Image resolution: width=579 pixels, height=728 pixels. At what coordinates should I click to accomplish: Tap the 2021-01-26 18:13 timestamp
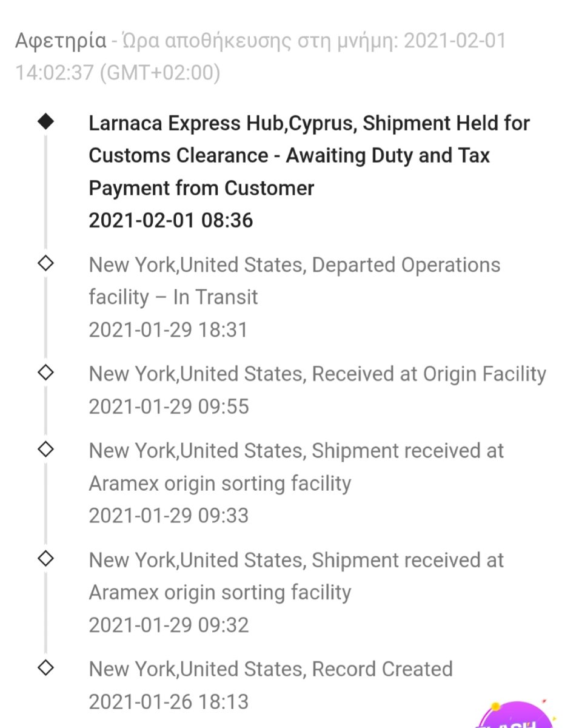click(169, 702)
